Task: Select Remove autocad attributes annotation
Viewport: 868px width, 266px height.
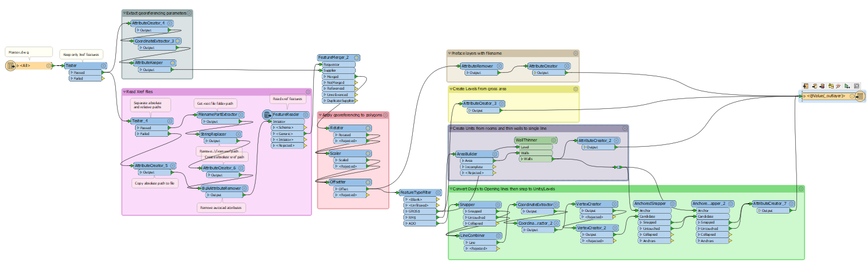Action: point(222,207)
